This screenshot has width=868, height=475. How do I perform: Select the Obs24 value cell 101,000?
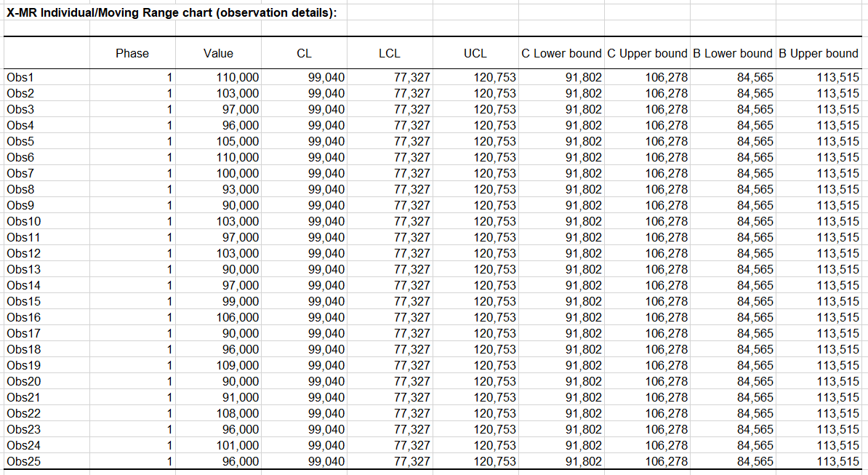pos(238,445)
